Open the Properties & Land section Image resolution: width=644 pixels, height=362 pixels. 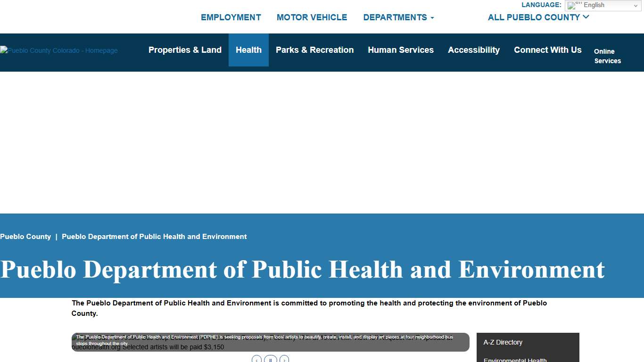185,49
